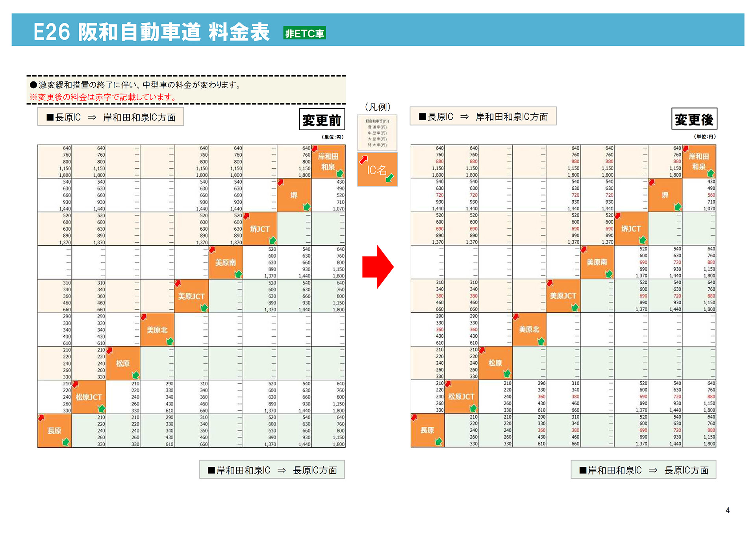Click the red arrow in the IC名 legend box

click(x=363, y=159)
